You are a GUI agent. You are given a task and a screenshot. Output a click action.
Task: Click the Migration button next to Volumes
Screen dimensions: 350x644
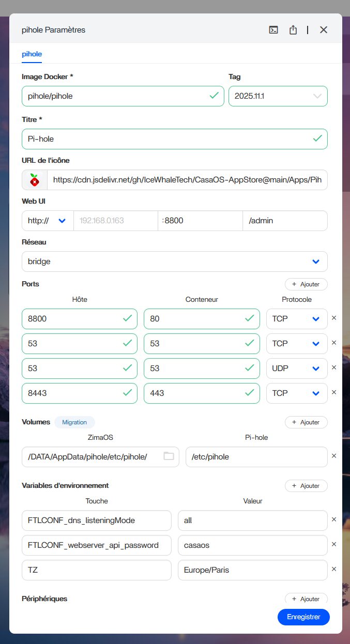[74, 422]
